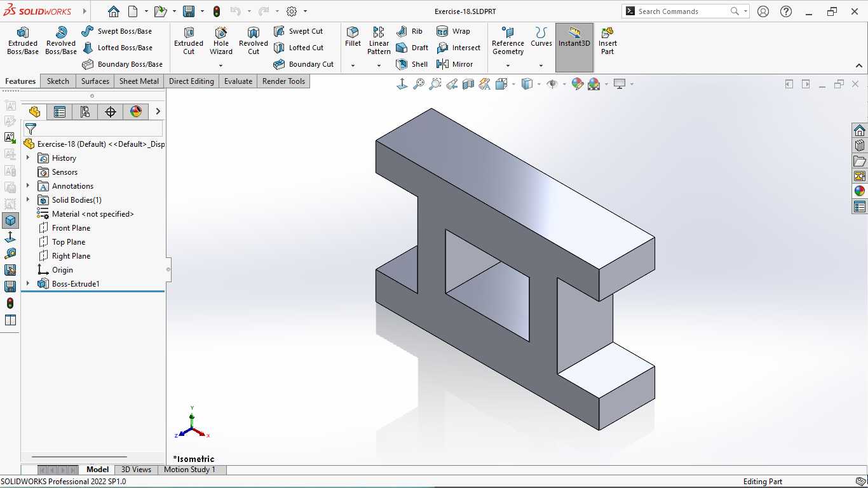868x488 pixels.
Task: Pick the Boundary Boss/Base tool
Action: click(123, 64)
